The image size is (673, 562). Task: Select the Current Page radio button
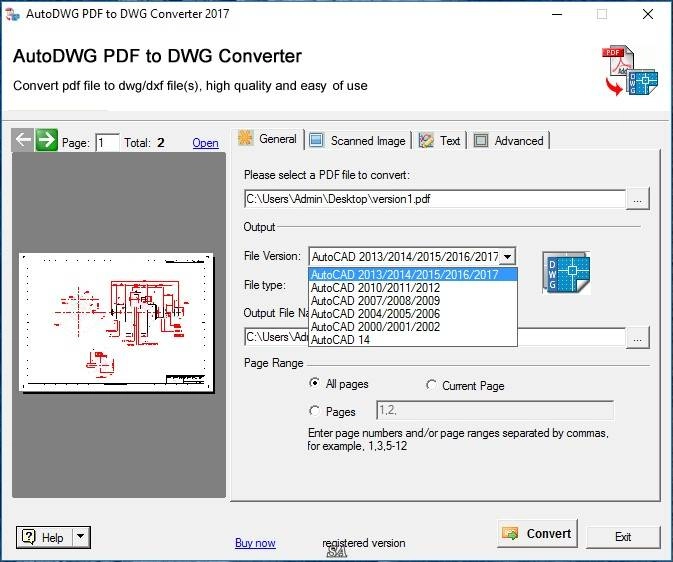(x=430, y=385)
